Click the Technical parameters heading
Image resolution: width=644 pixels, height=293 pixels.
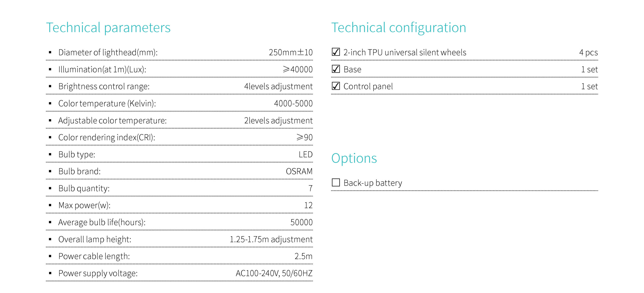pos(108,28)
